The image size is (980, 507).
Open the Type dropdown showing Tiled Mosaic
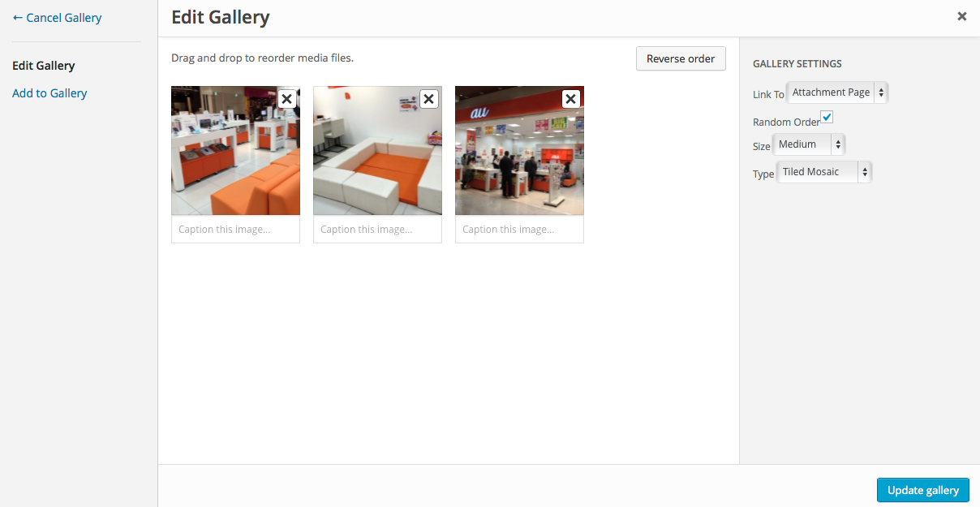(x=825, y=172)
